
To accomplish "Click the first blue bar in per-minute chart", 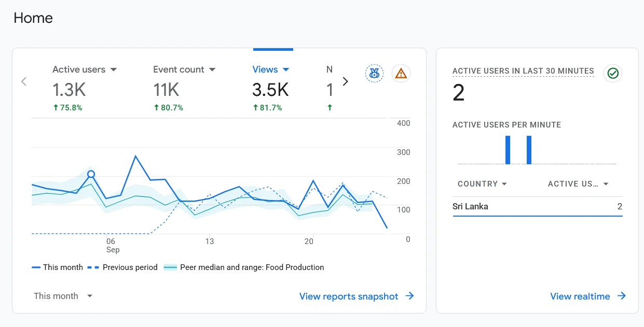I will tap(508, 150).
